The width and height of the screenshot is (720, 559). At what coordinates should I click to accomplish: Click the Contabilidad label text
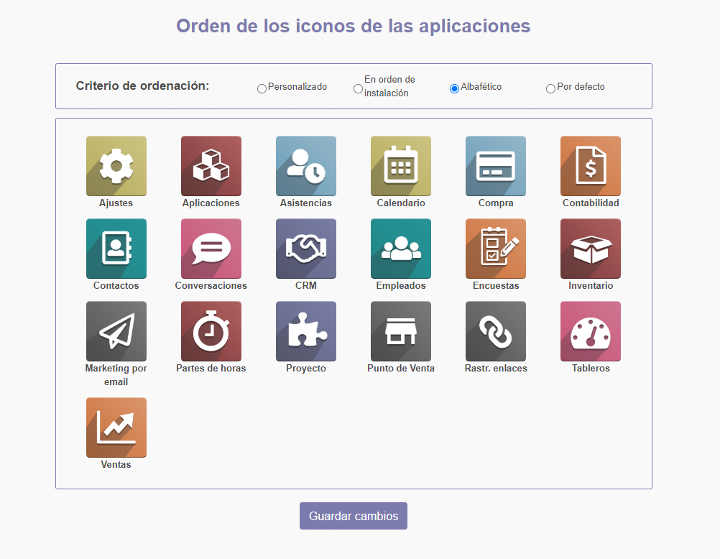(x=591, y=203)
